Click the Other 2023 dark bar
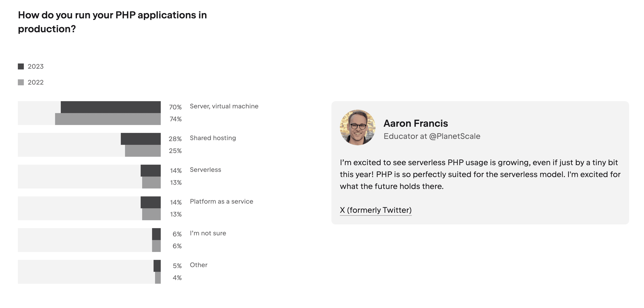Image resolution: width=644 pixels, height=308 pixels. [157, 266]
